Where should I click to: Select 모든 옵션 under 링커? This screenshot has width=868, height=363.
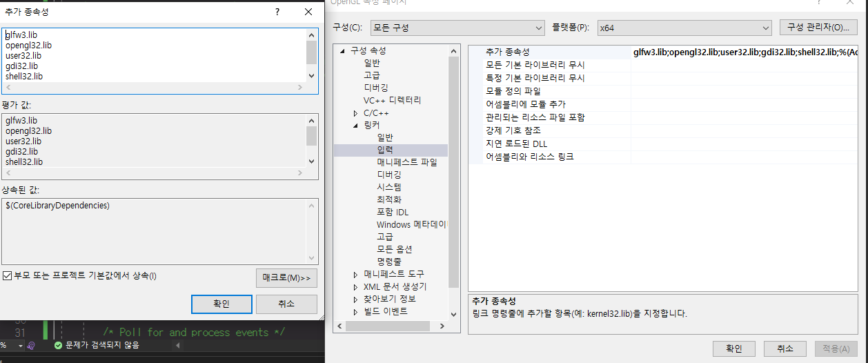(395, 249)
